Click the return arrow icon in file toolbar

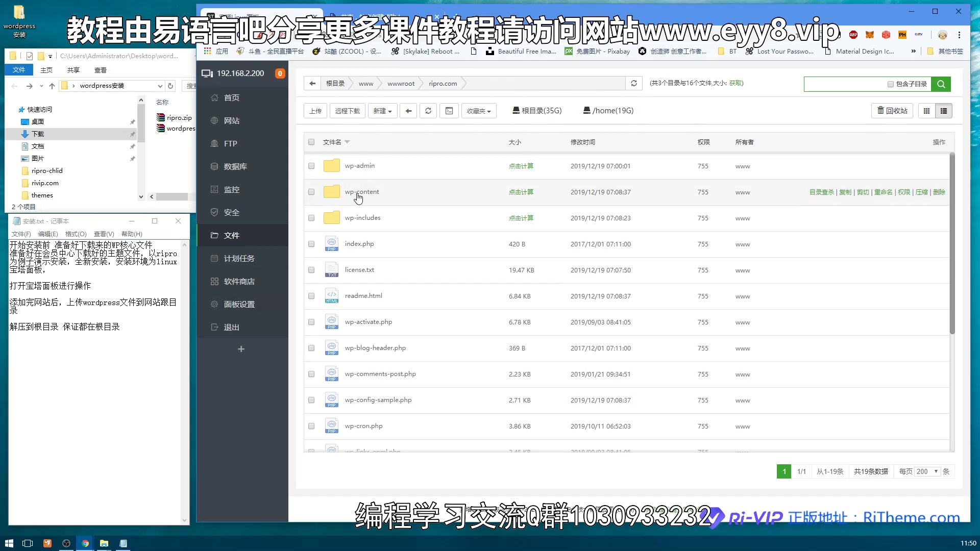(408, 111)
